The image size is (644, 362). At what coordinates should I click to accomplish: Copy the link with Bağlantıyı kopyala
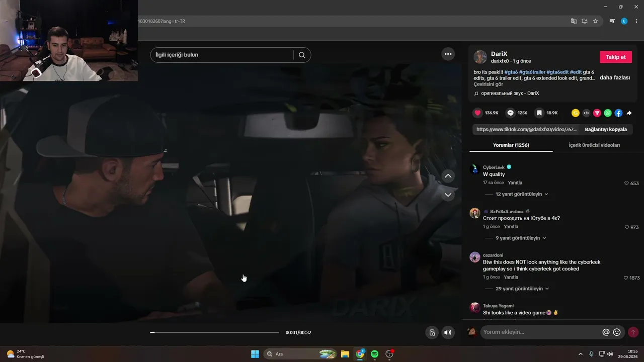[x=606, y=129]
